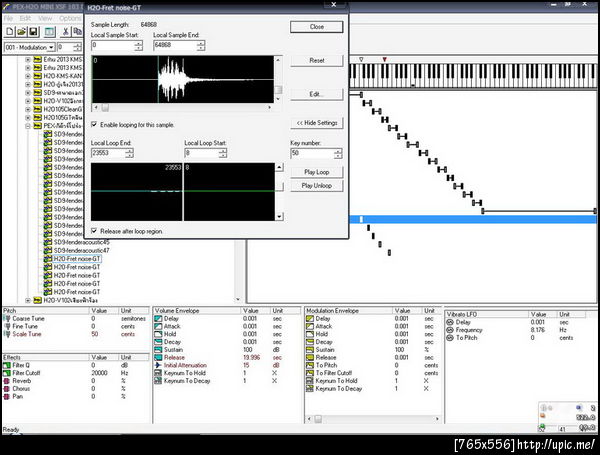Viewport: 600px width, 455px height.
Task: Click the Vibrato LFO Delay icon
Action: 450,322
